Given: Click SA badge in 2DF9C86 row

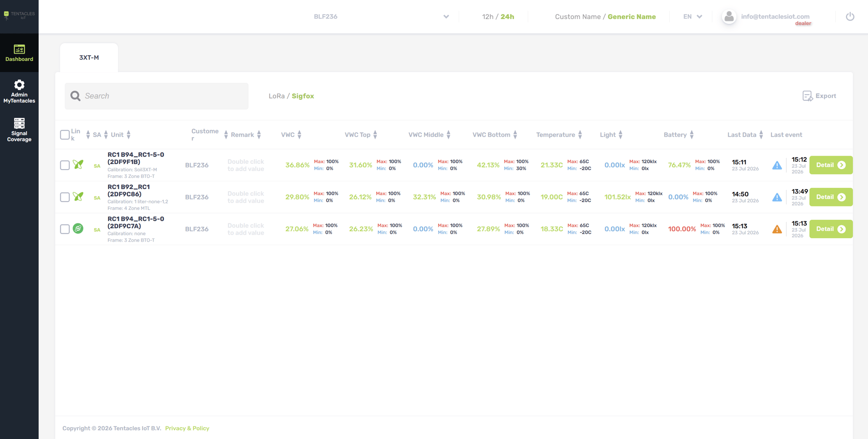Looking at the screenshot, I should pyautogui.click(x=97, y=198).
